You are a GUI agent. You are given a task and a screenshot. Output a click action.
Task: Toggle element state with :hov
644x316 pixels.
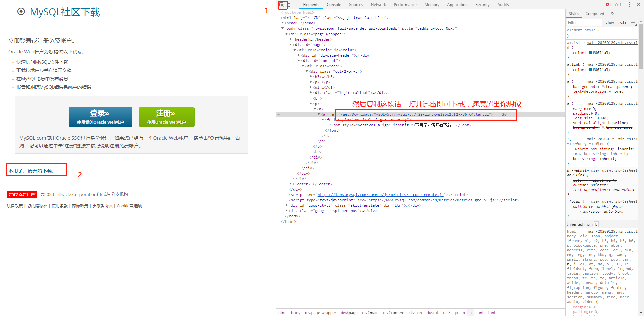point(610,23)
